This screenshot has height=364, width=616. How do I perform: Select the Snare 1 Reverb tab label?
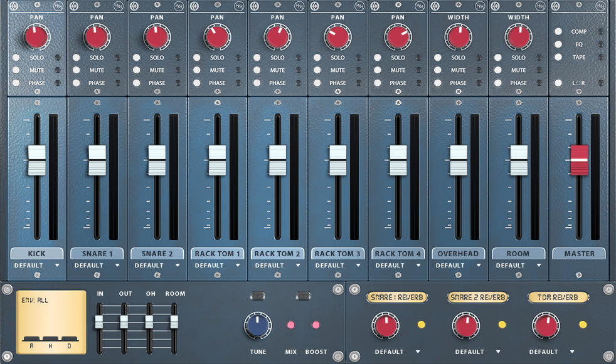[x=397, y=298]
